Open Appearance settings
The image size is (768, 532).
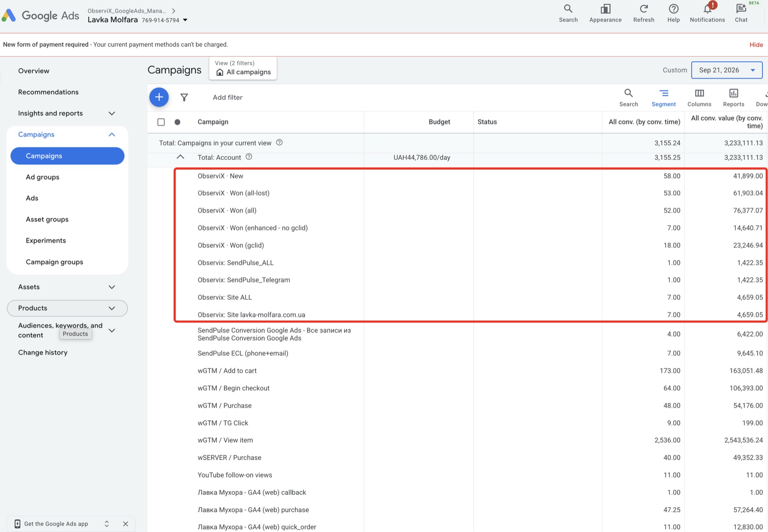pyautogui.click(x=605, y=14)
